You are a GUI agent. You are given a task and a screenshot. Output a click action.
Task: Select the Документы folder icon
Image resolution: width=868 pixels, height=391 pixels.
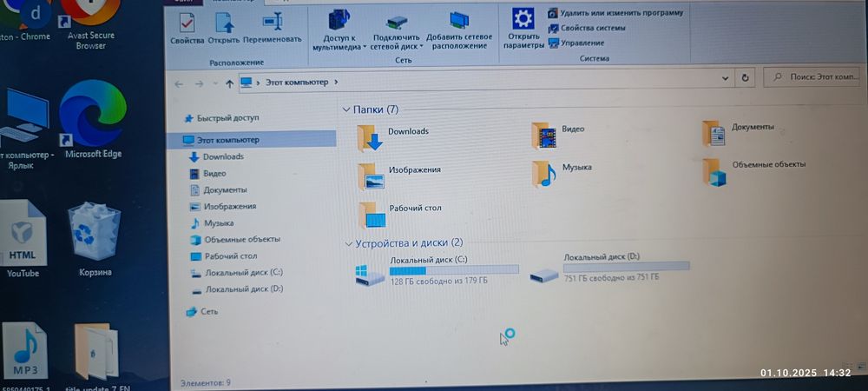click(714, 134)
